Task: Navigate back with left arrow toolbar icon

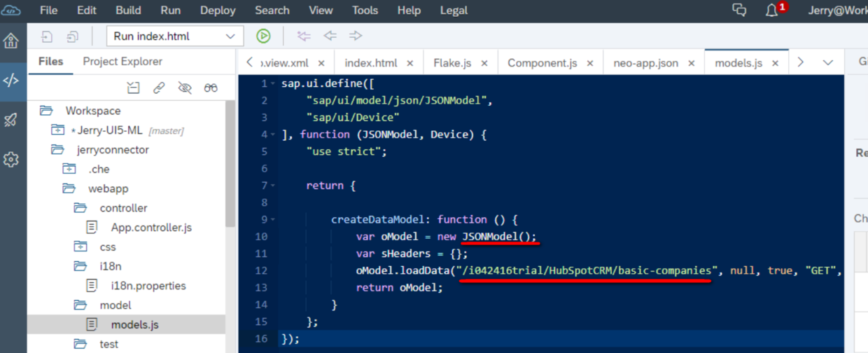Action: pyautogui.click(x=330, y=36)
